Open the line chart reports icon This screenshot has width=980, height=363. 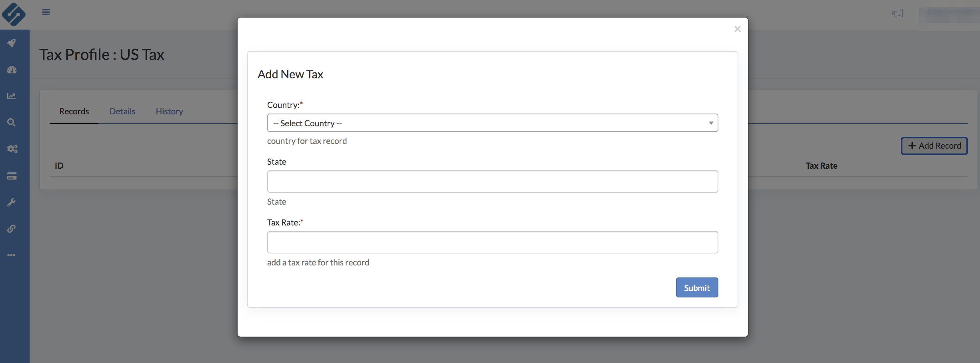pyautogui.click(x=12, y=96)
